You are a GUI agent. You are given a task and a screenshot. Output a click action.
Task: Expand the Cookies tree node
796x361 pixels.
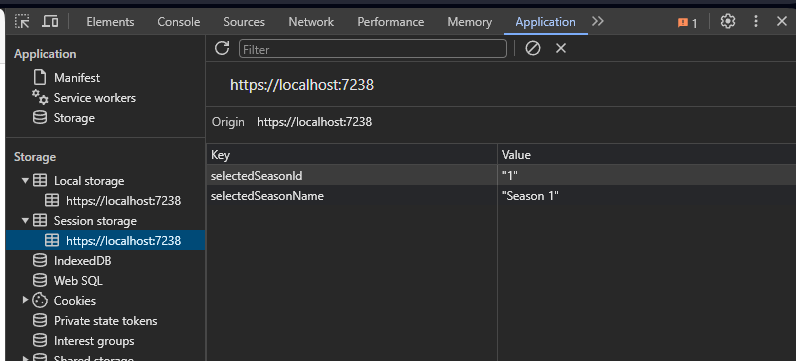tap(25, 300)
